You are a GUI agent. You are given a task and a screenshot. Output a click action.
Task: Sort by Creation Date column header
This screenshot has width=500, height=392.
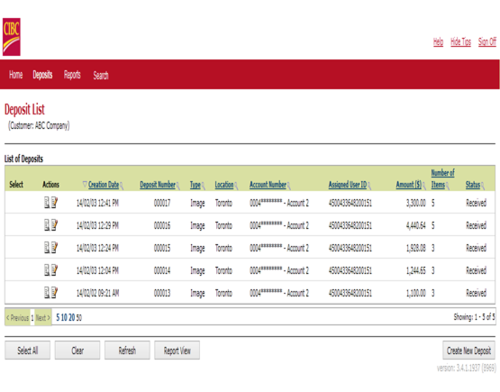point(104,184)
